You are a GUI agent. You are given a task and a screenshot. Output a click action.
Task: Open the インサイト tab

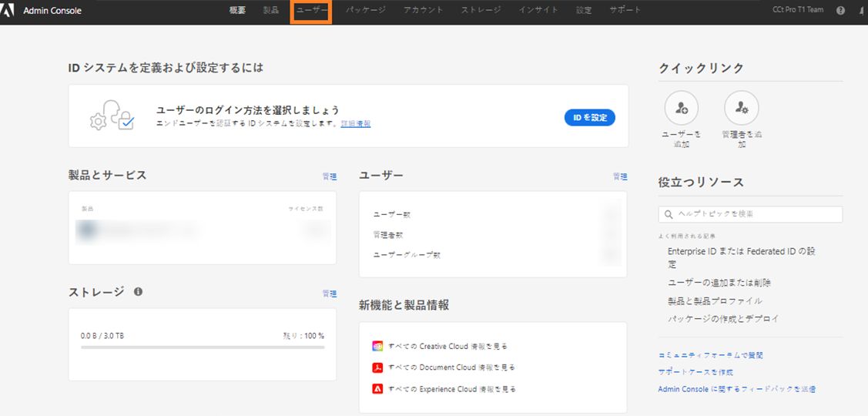click(538, 10)
